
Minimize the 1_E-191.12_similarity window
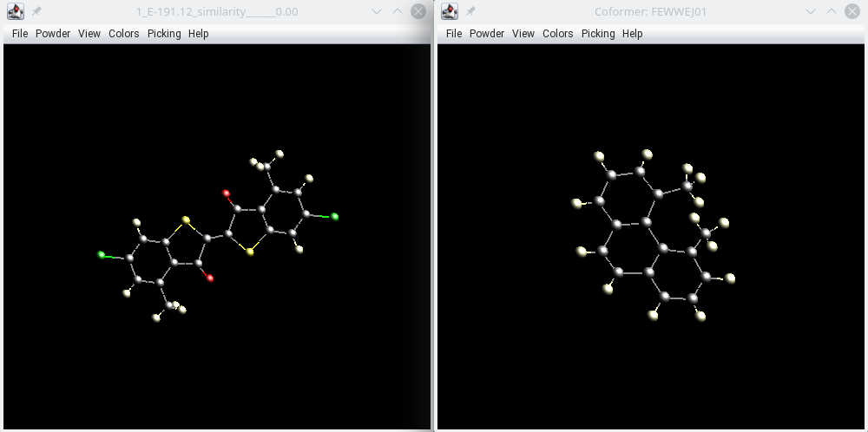click(x=377, y=11)
